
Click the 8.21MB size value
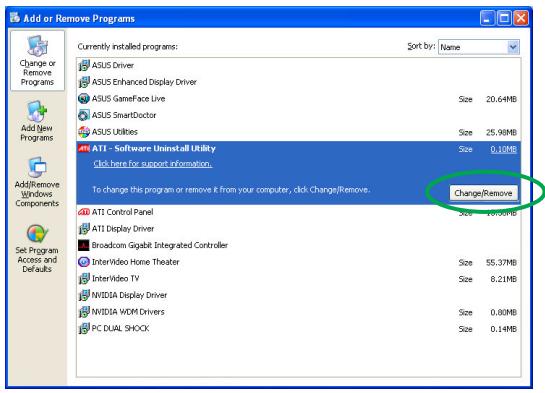503,279
